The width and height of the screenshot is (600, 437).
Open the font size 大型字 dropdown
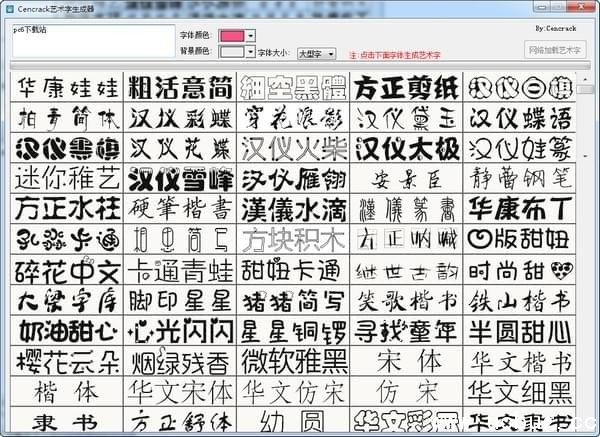(316, 54)
